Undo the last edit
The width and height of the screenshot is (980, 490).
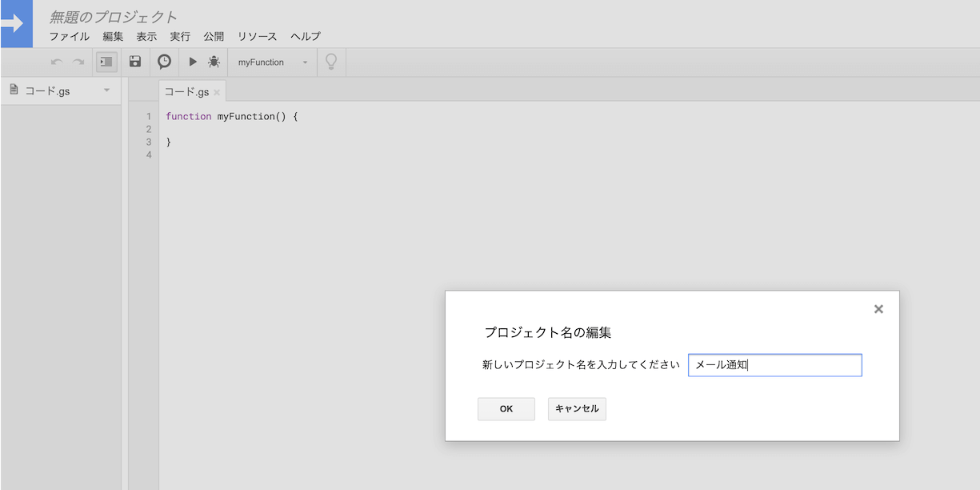pyautogui.click(x=55, y=62)
